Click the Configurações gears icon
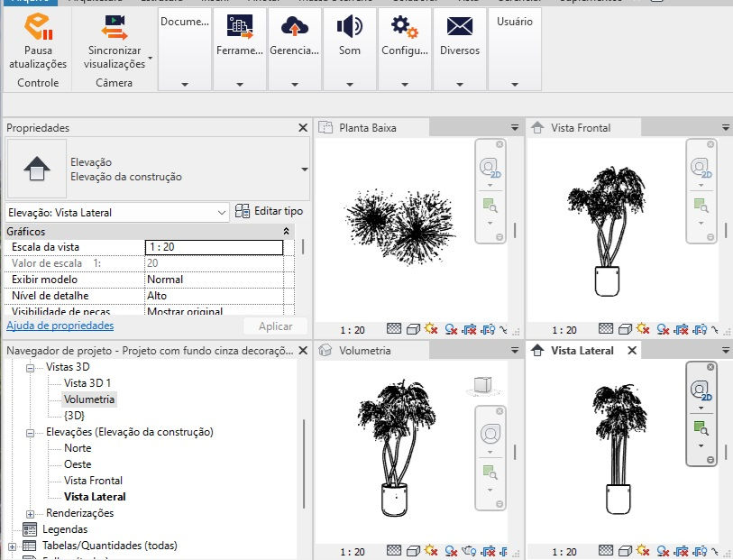Screen dimensions: 733x560 point(404,26)
